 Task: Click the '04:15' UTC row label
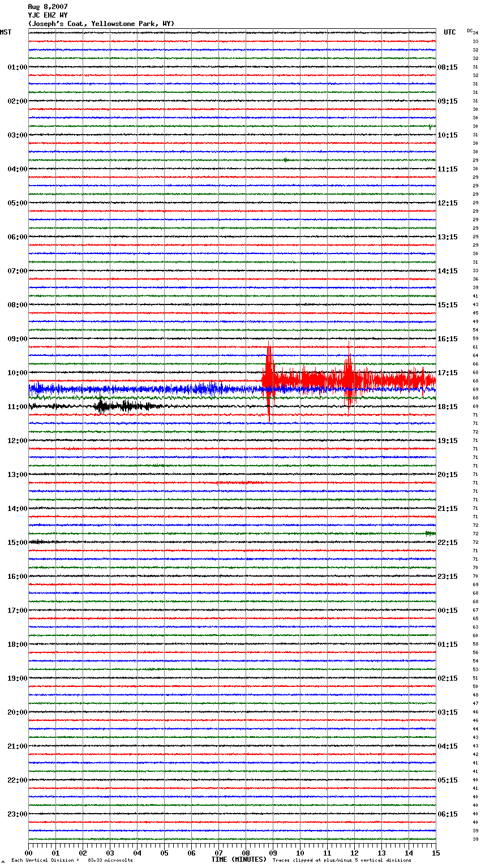click(x=448, y=746)
